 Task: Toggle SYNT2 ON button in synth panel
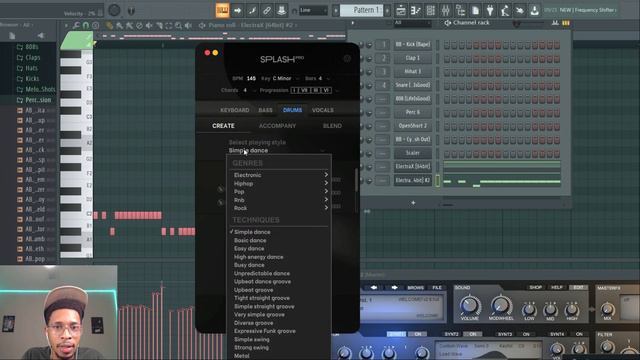[472, 334]
